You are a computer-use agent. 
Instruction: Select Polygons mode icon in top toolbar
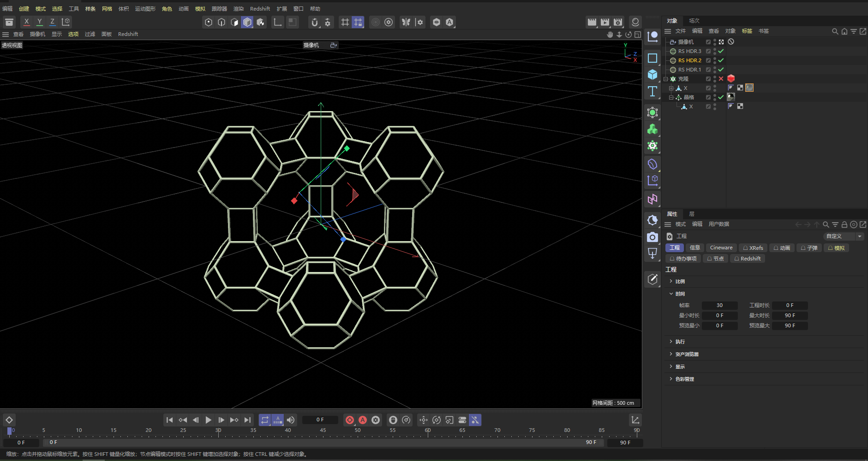point(234,22)
